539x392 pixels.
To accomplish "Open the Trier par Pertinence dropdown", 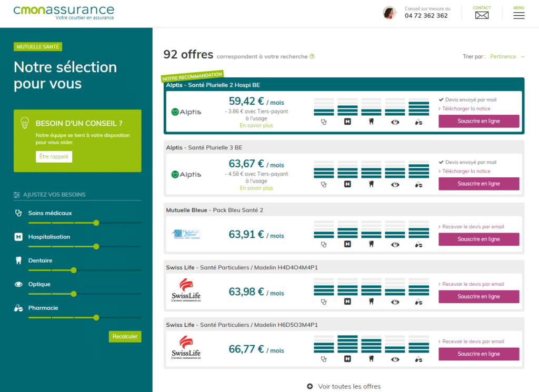I will click(507, 56).
